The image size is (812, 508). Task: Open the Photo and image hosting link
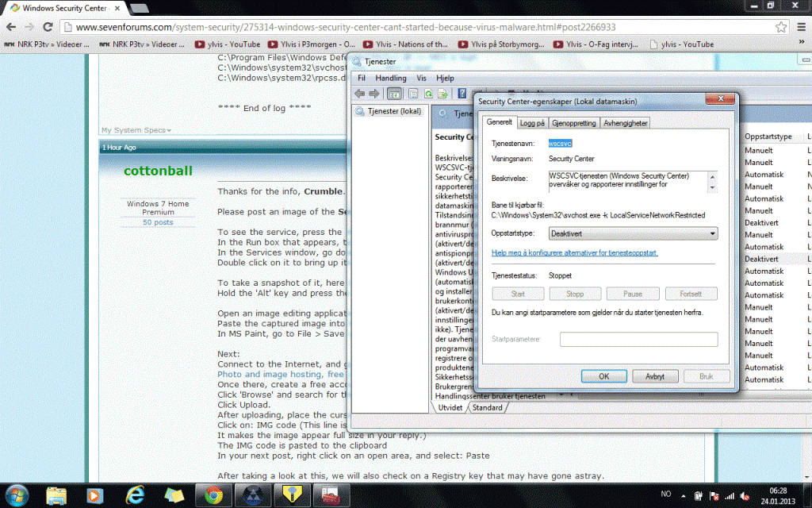pos(280,375)
